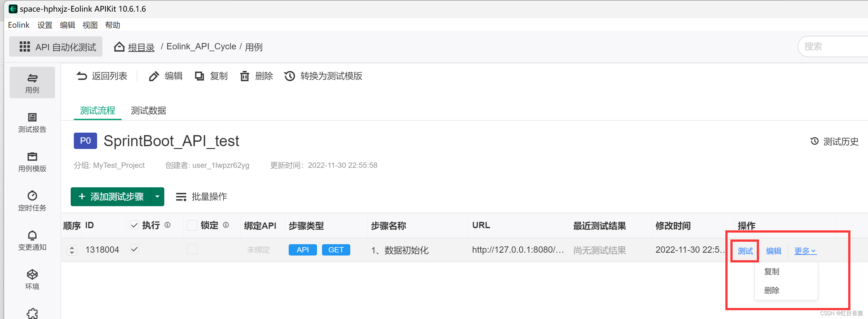Viewport: 868px width, 319px height.
Task: Click the trash icon for 删除
Action: pyautogui.click(x=245, y=76)
